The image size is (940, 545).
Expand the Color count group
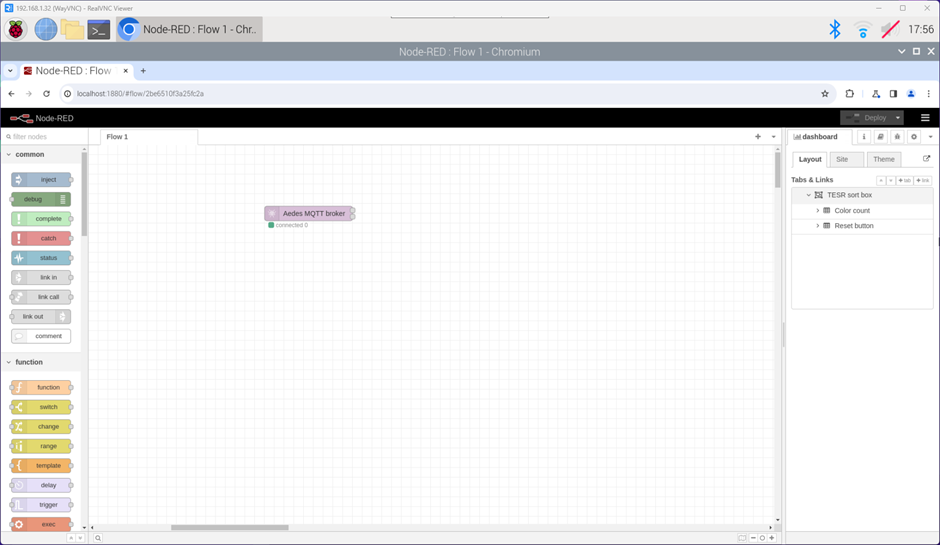pos(818,211)
